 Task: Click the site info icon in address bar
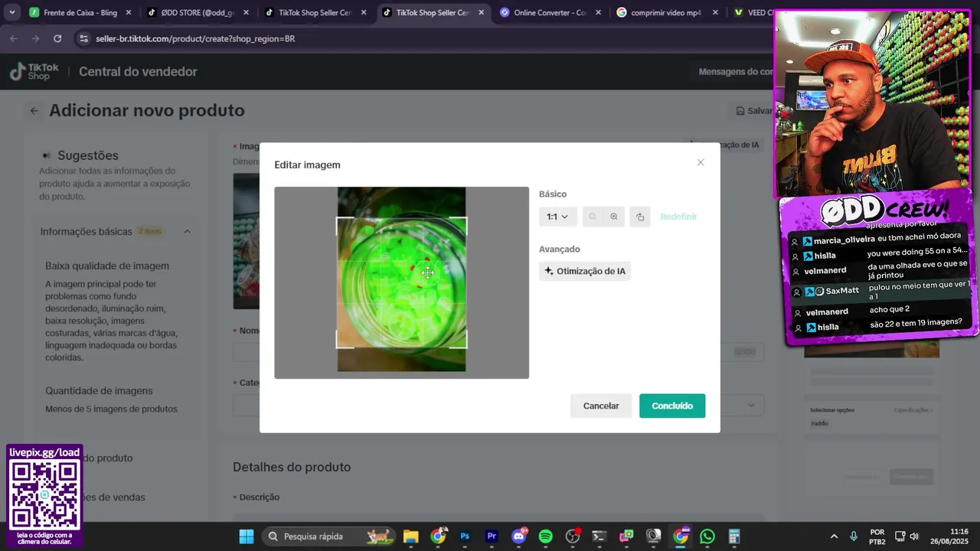click(83, 38)
